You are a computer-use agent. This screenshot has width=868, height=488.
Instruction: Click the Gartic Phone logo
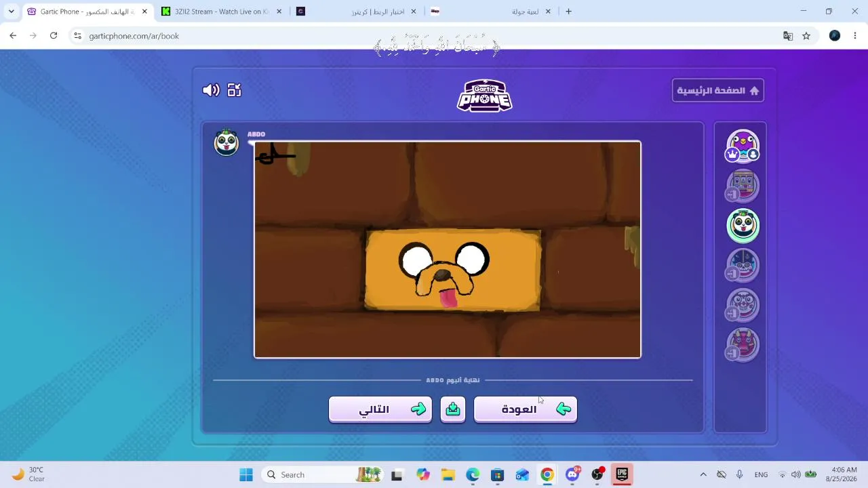484,96
